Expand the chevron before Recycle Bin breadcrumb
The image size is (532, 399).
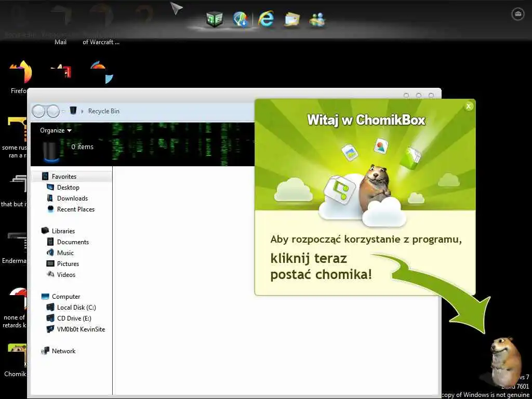click(82, 111)
